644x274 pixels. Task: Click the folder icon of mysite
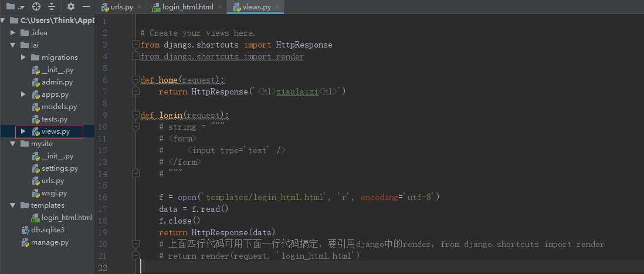click(x=24, y=143)
